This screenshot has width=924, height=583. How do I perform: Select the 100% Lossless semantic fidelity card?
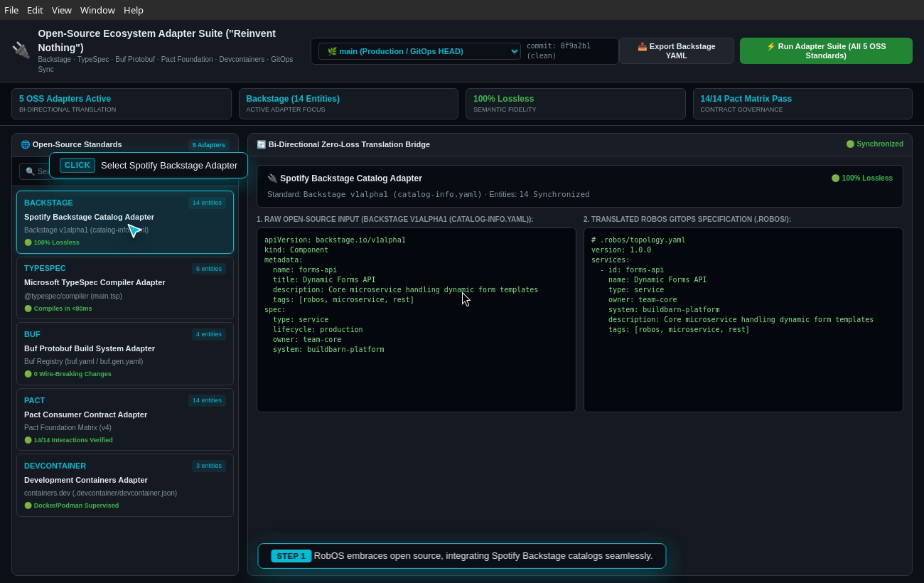click(575, 104)
